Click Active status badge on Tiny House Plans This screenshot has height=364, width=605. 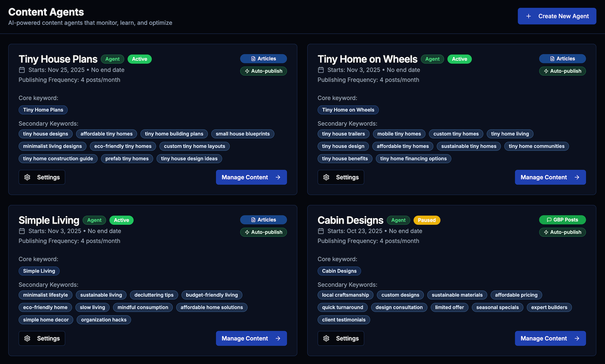[139, 59]
